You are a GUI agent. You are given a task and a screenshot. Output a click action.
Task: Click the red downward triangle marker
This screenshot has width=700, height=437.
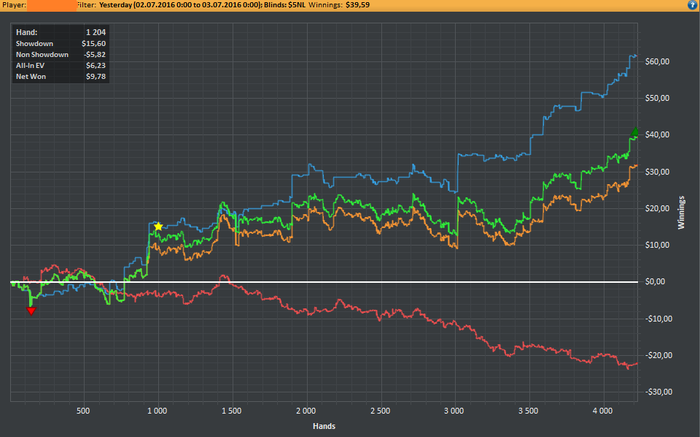[31, 311]
